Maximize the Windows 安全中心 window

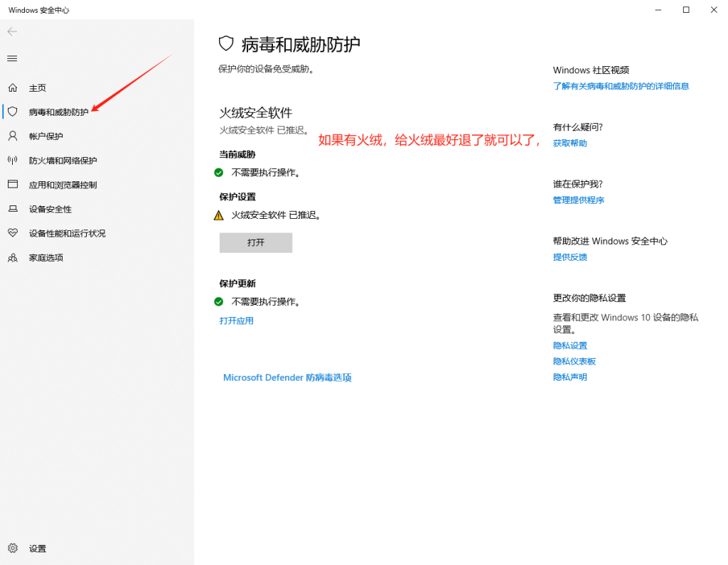point(686,10)
